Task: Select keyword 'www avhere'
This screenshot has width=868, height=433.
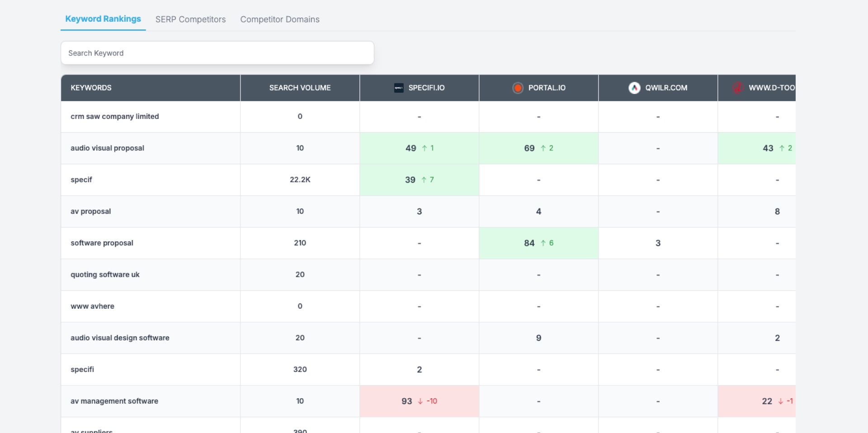Action: (92, 306)
